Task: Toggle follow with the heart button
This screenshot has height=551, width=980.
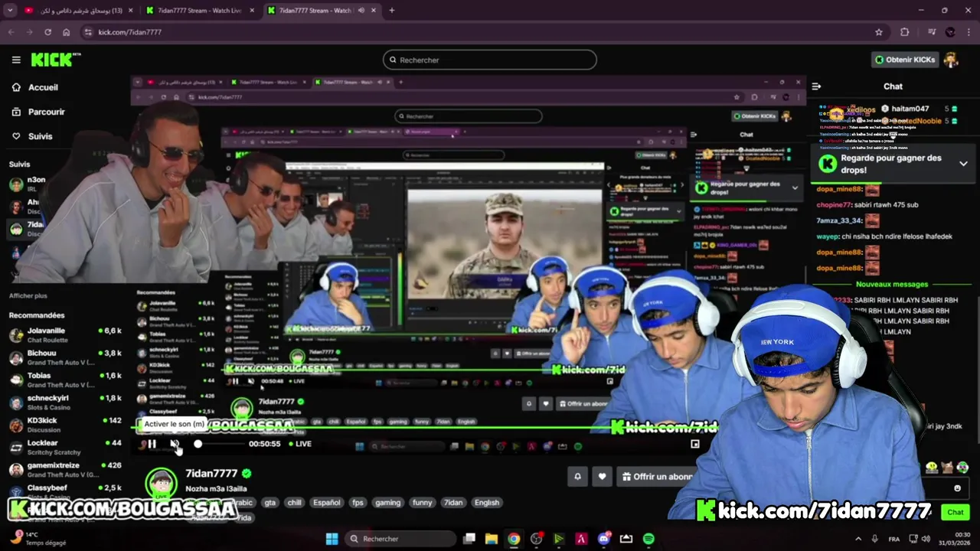Action: [603, 477]
